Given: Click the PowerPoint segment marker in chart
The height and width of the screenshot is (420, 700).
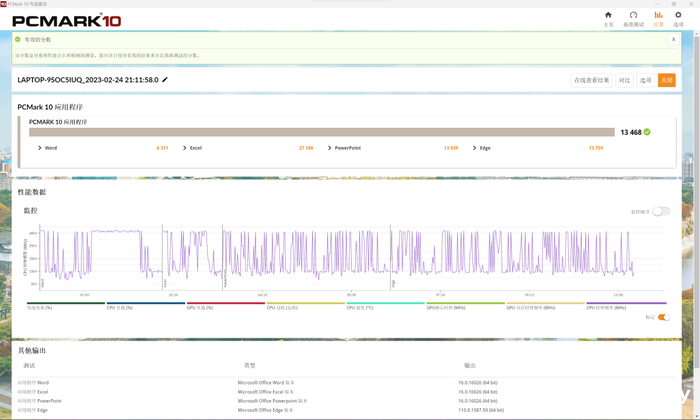Looking at the screenshot, I should tap(225, 278).
